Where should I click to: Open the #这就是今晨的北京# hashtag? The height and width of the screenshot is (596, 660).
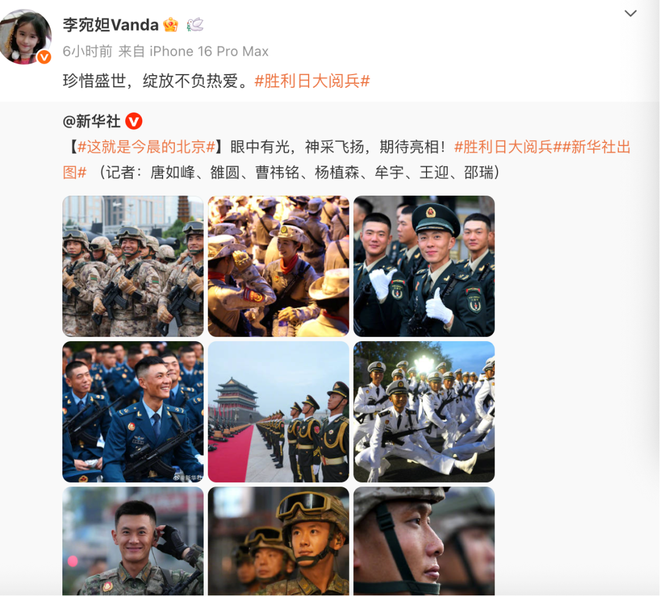(146, 147)
